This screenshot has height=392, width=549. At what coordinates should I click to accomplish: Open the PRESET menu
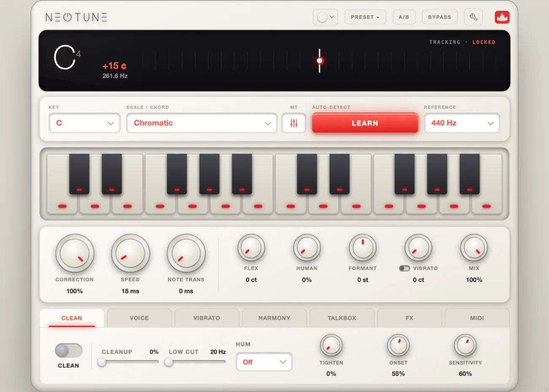point(365,17)
